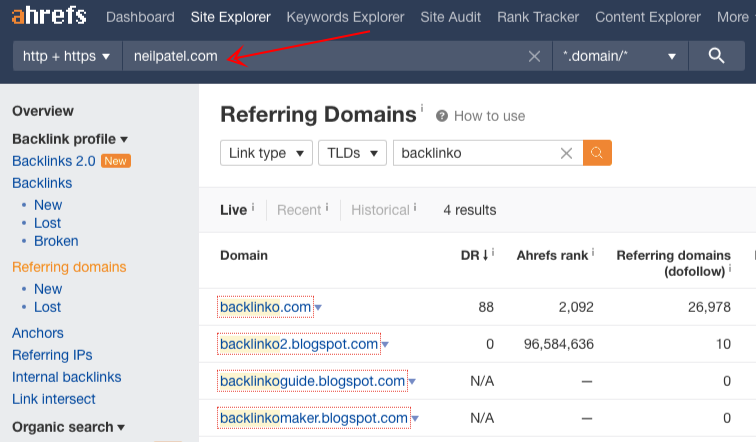Open the How to use help icon
Viewport: 756px width, 442px height.
click(x=442, y=116)
